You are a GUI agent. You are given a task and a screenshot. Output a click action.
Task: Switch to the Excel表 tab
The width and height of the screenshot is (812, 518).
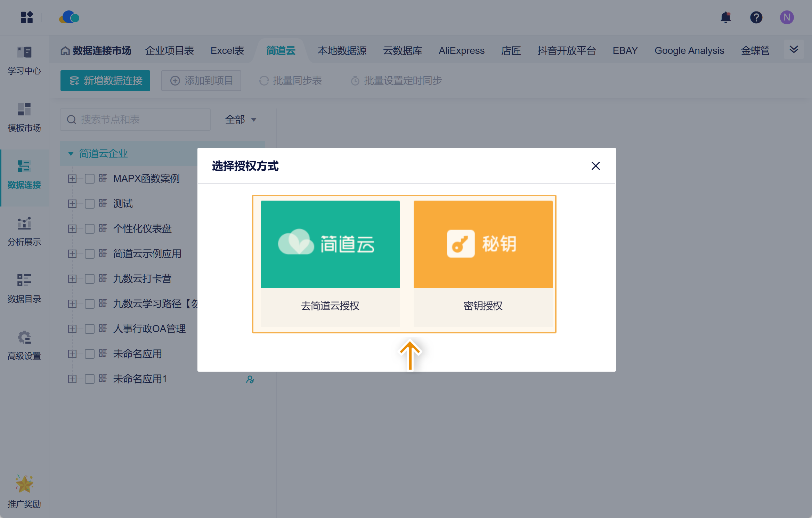pyautogui.click(x=227, y=51)
